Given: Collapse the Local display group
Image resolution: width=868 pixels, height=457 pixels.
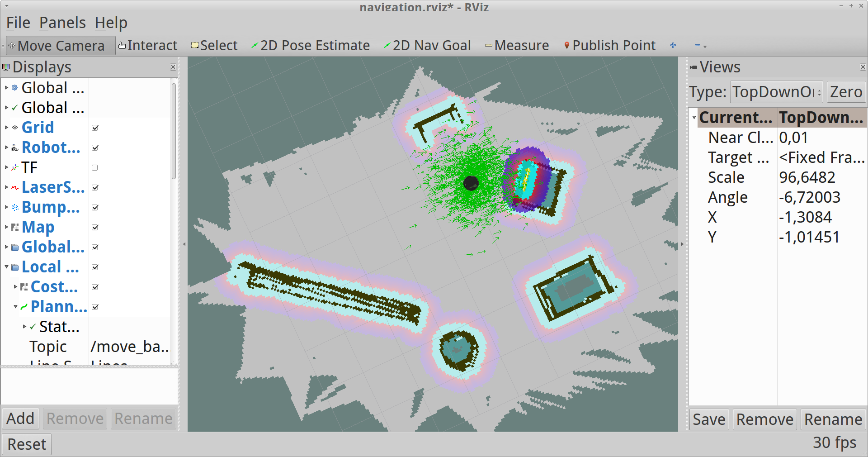Looking at the screenshot, I should (6, 267).
